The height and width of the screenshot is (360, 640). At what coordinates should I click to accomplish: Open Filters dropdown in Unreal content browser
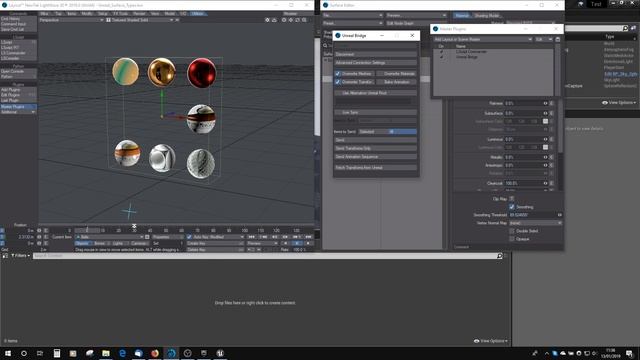click(x=20, y=256)
